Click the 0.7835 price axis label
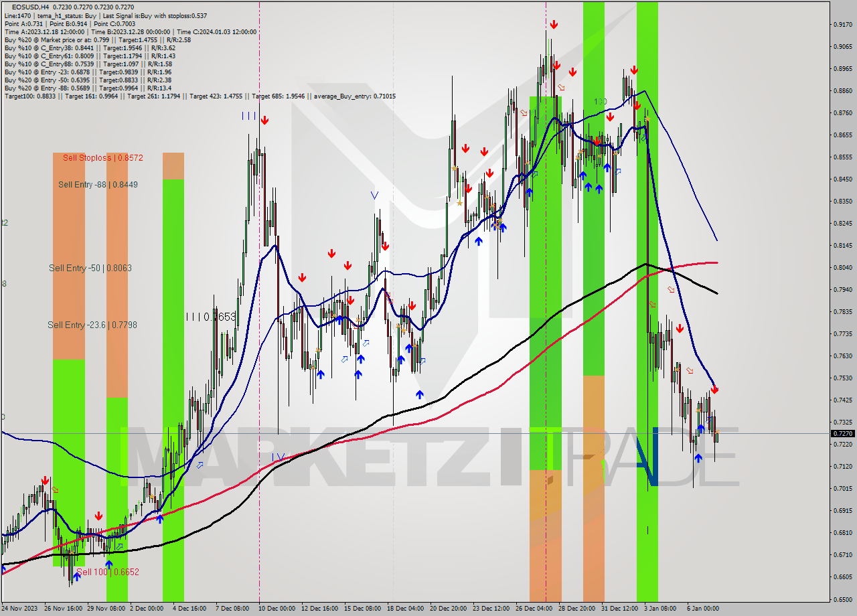This screenshot has height=616, width=857. [842, 312]
